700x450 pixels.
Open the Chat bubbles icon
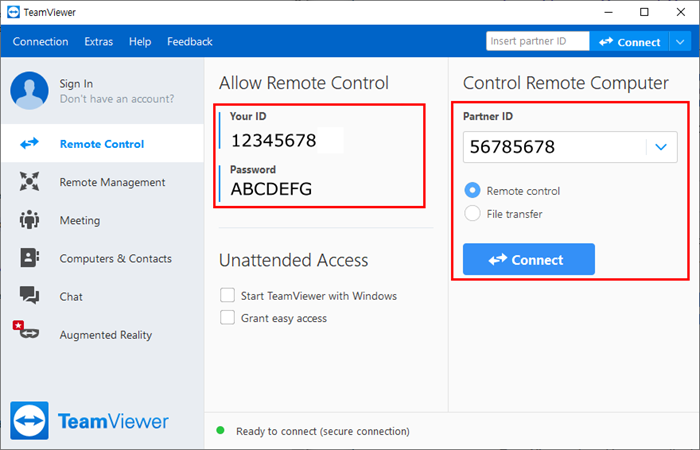click(x=29, y=296)
